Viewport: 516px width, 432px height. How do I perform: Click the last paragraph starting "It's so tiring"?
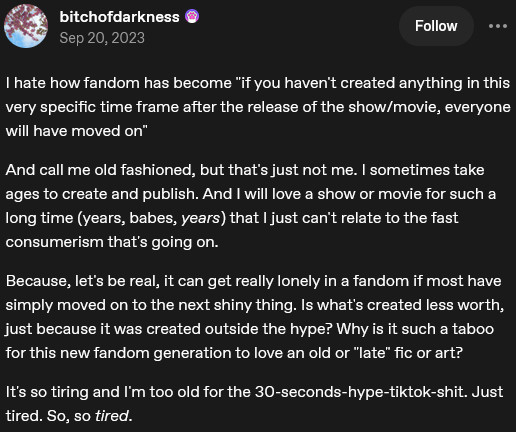254,404
